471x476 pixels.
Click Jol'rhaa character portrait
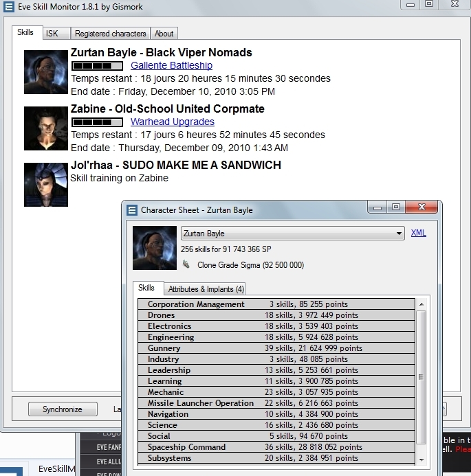tap(46, 185)
